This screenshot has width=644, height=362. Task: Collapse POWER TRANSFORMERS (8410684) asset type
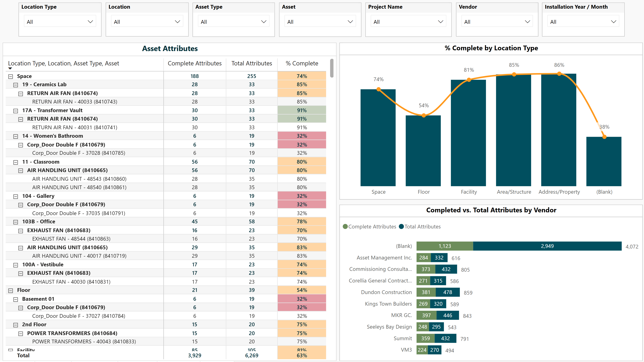point(20,334)
